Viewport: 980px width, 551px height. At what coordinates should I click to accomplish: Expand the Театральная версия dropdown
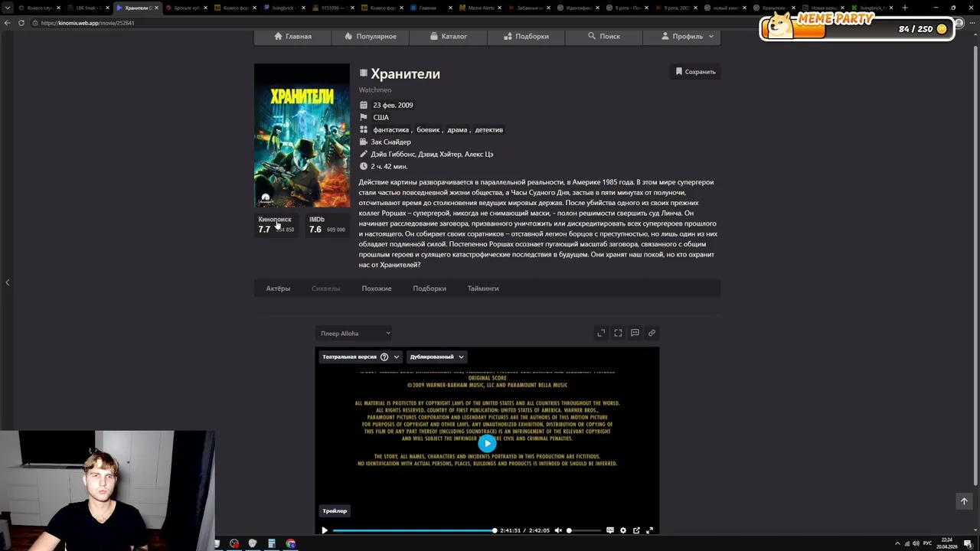[360, 357]
